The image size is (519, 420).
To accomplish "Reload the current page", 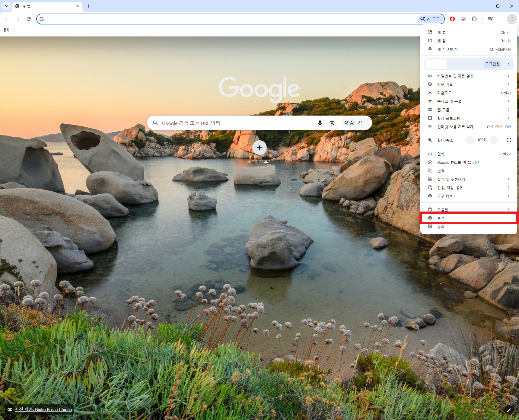I will 29,19.
